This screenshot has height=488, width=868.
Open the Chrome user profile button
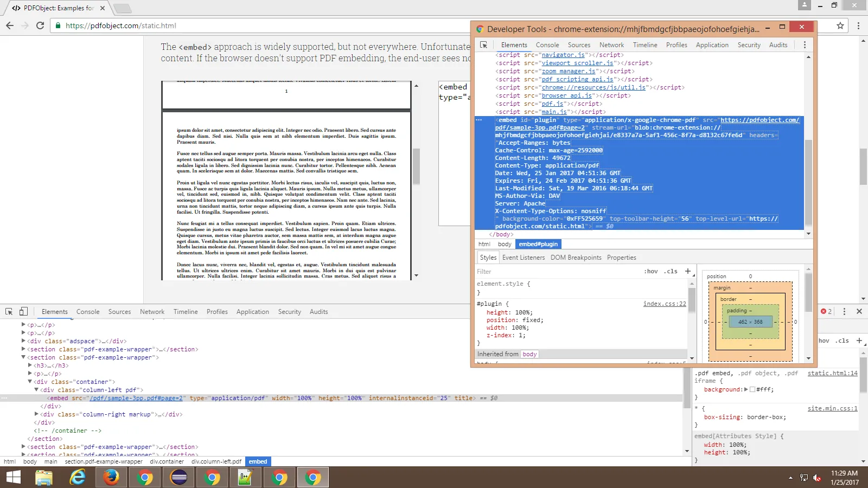pyautogui.click(x=805, y=5)
